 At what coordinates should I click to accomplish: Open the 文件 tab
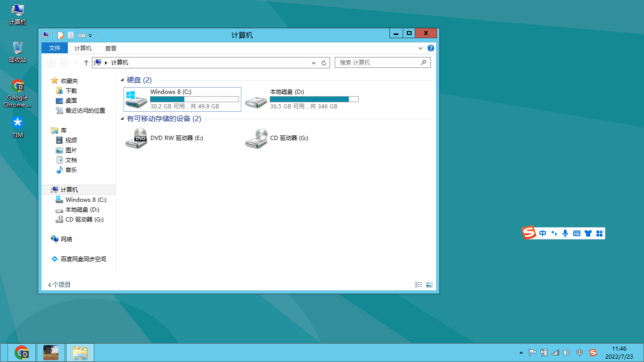[55, 48]
